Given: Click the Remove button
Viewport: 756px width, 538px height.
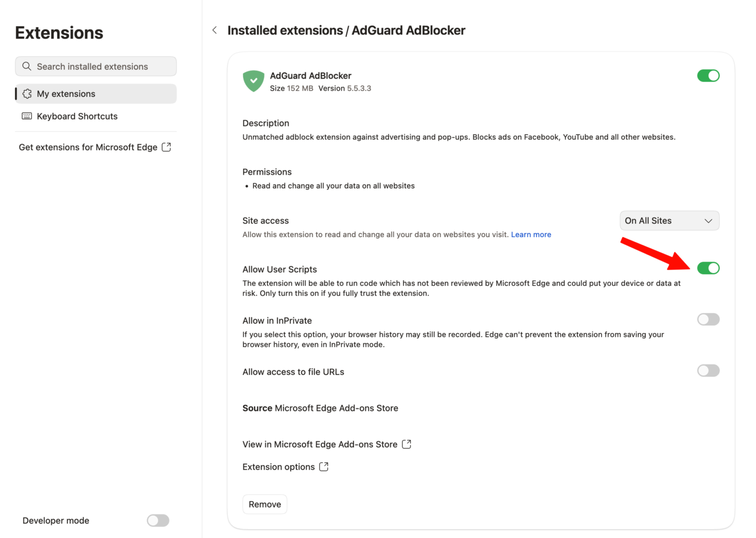Looking at the screenshot, I should [x=265, y=504].
